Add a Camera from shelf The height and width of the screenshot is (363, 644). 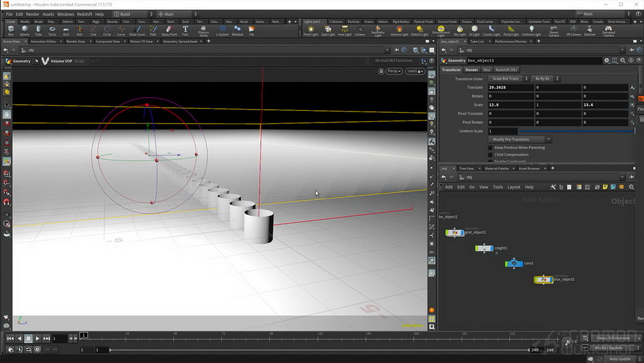[x=359, y=31]
